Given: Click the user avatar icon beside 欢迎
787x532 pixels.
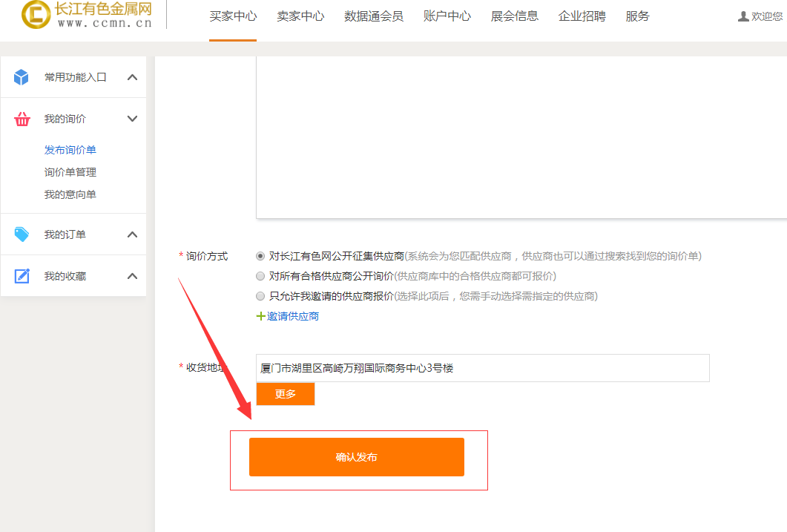Looking at the screenshot, I should [743, 16].
